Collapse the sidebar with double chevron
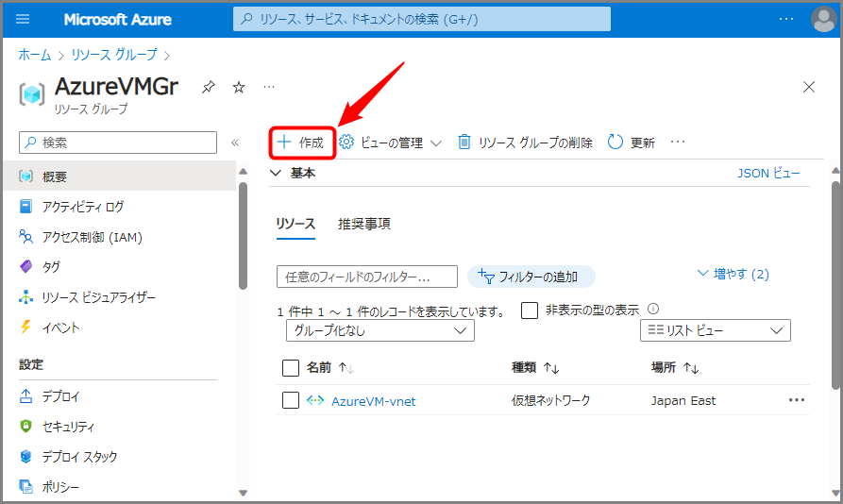Image resolution: width=843 pixels, height=504 pixels. (x=235, y=143)
